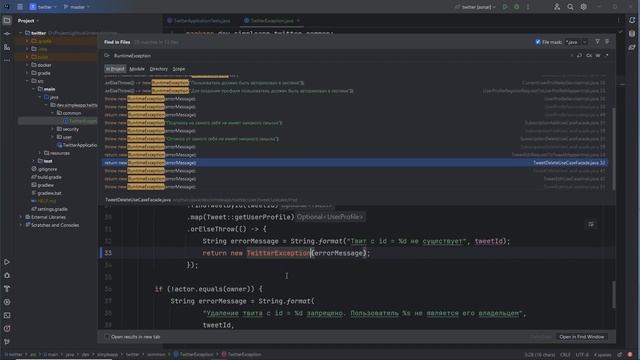This screenshot has width=640, height=360.
Task: Open the master branch dropdown
Action: (77, 7)
